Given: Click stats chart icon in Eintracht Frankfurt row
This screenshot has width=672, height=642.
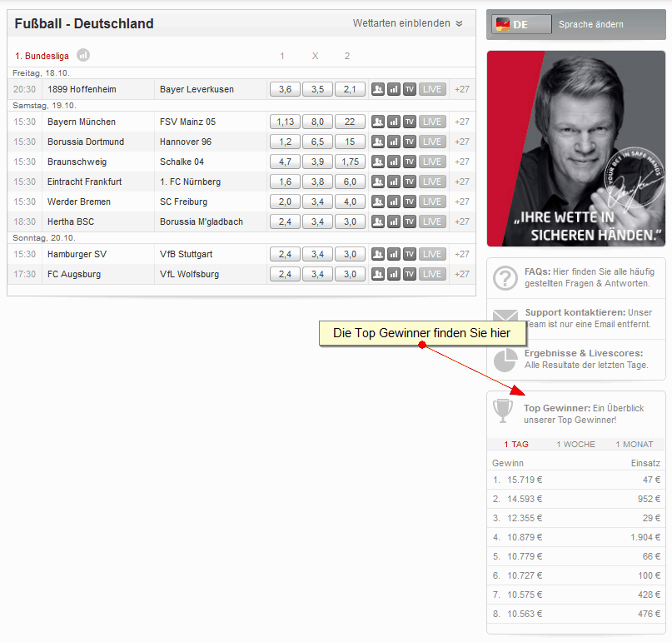Looking at the screenshot, I should coord(393,182).
